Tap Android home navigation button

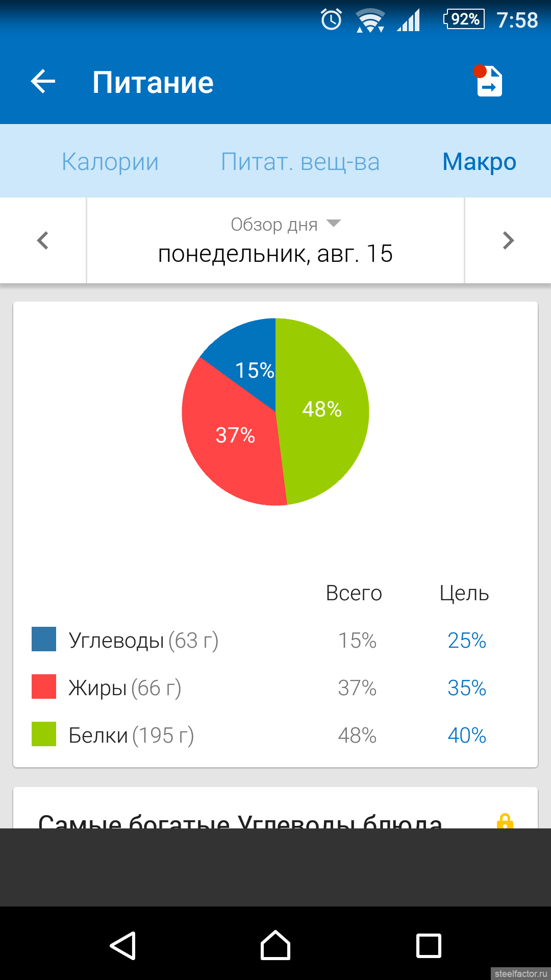(x=275, y=945)
